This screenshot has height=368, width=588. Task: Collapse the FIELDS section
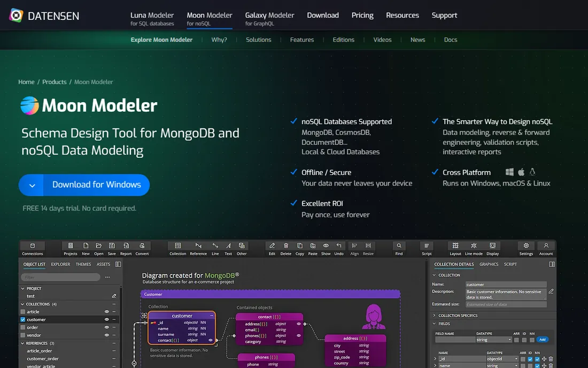click(434, 324)
